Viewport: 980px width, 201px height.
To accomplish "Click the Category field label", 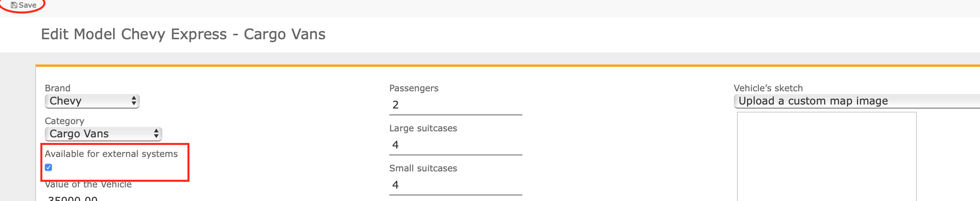I will pos(64,121).
